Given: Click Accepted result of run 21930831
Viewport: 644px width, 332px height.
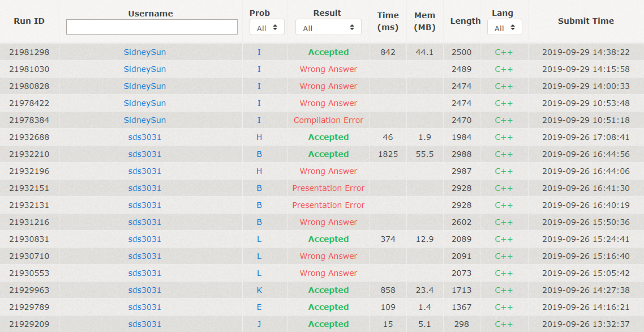Looking at the screenshot, I should coord(328,239).
